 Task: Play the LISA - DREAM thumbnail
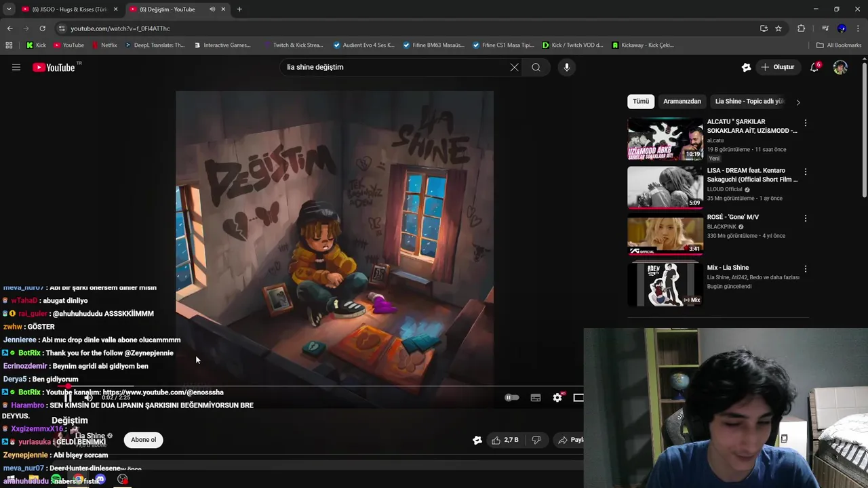coord(665,188)
